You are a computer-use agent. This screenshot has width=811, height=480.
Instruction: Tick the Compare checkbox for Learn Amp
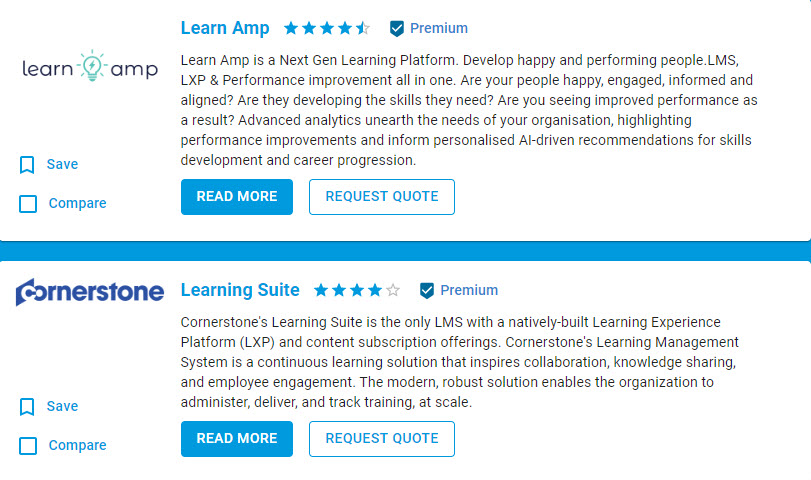(x=28, y=204)
